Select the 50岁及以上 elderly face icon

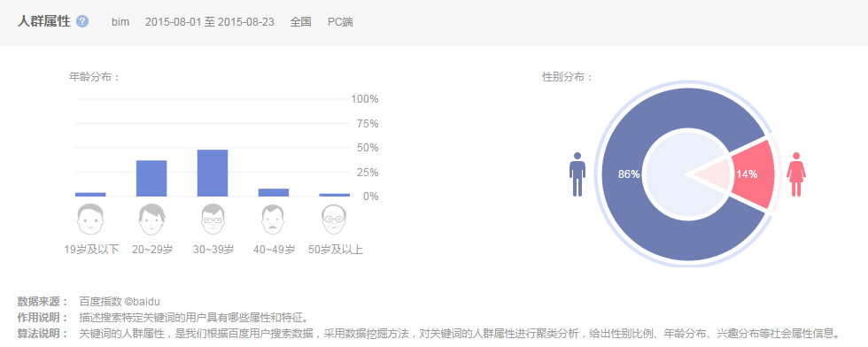[x=335, y=220]
